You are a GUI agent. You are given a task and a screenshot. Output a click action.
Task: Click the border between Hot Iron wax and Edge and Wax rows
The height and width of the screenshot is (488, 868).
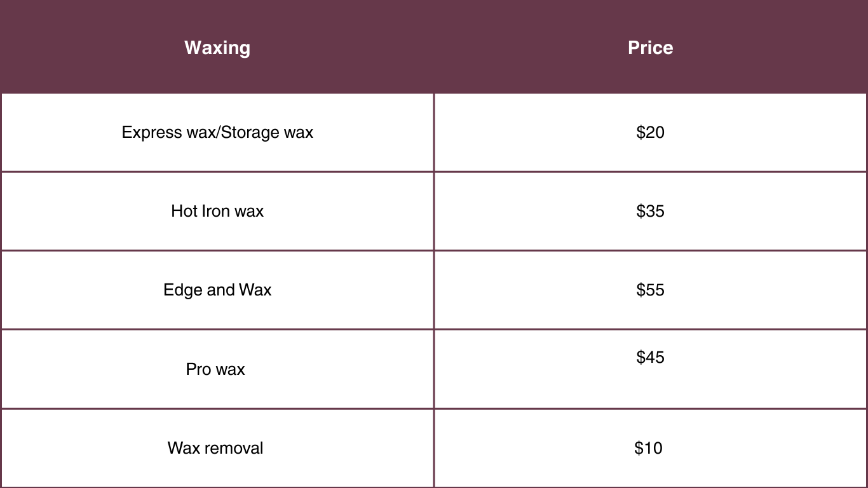click(217, 250)
